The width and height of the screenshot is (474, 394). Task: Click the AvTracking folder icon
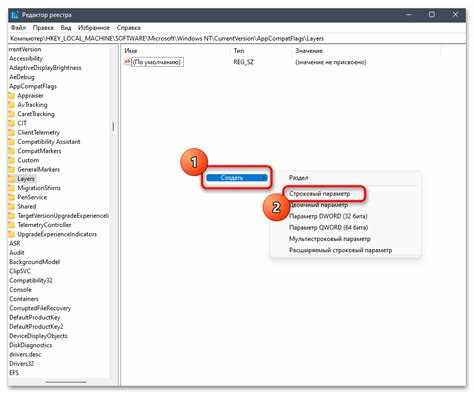point(11,105)
